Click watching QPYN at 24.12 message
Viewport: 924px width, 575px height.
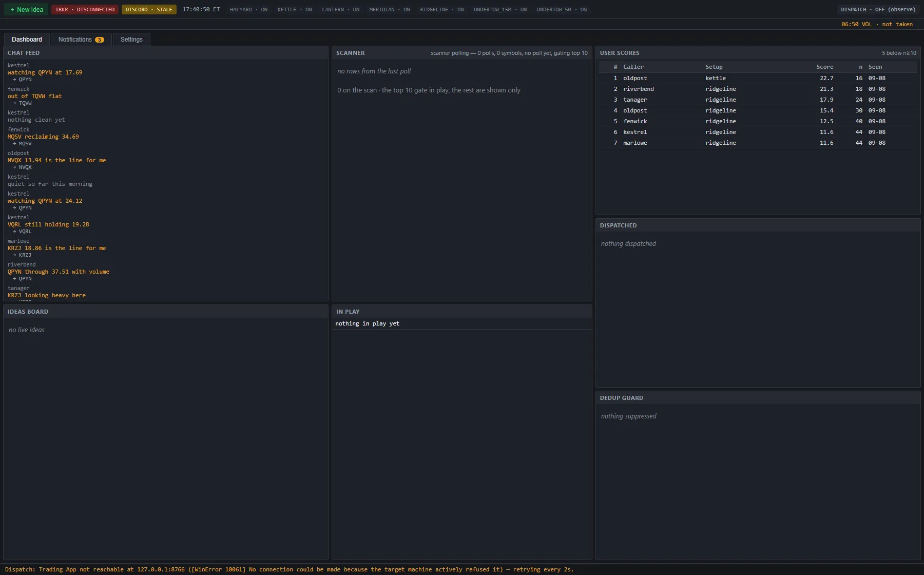click(x=45, y=201)
